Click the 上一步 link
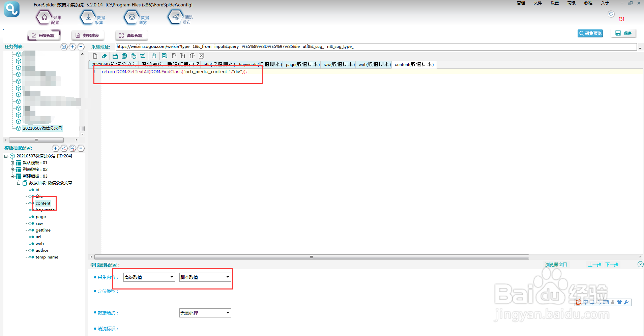This screenshot has height=336, width=644. [595, 265]
